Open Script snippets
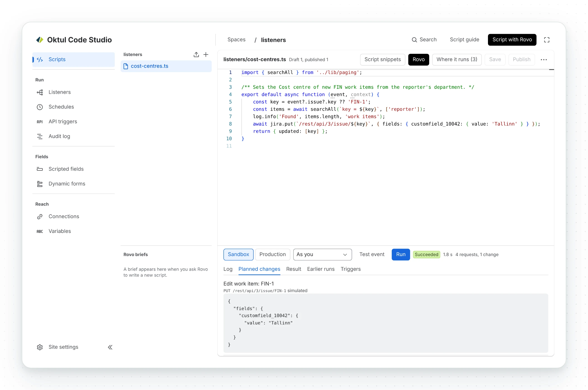 click(382, 60)
